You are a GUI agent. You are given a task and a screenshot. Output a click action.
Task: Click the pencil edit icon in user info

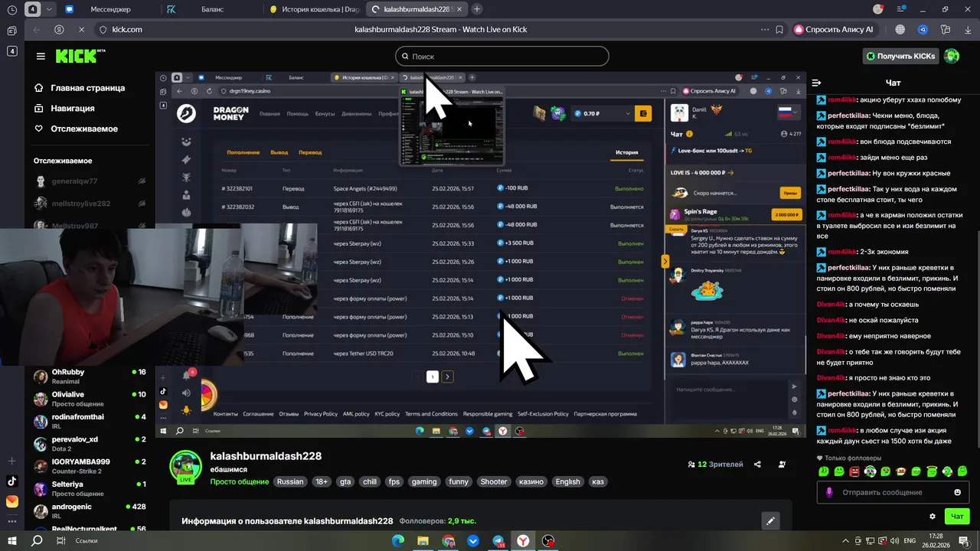771,521
